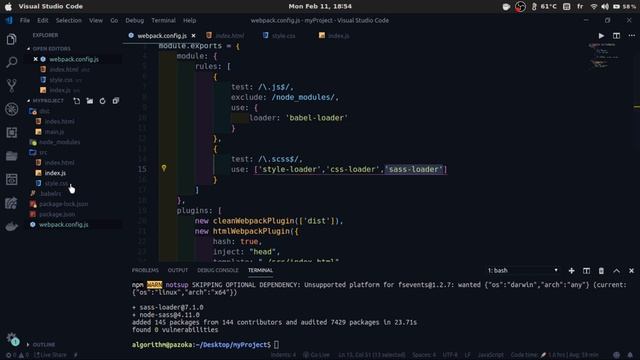The height and width of the screenshot is (360, 640).
Task: Switch to the OUTPUT panel tab
Action: click(x=178, y=271)
